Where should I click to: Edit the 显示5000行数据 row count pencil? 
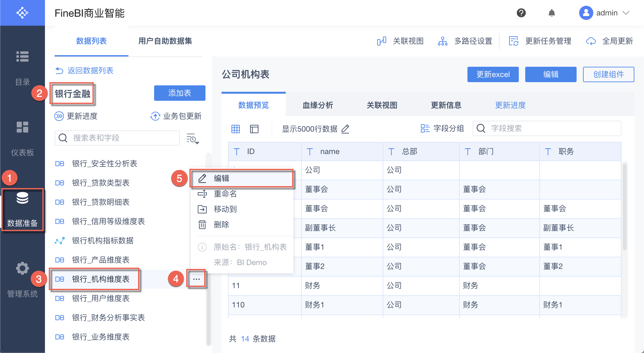coord(345,129)
